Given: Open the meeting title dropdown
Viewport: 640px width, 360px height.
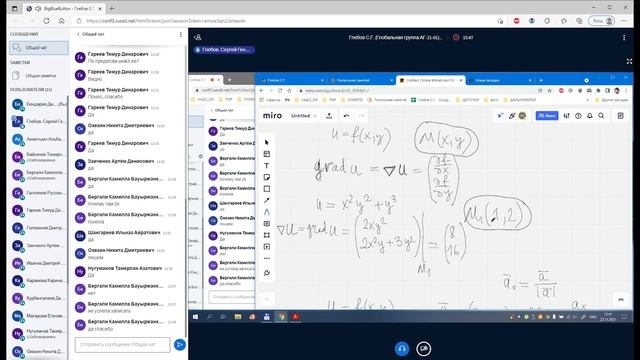Looking at the screenshot, I should point(395,38).
